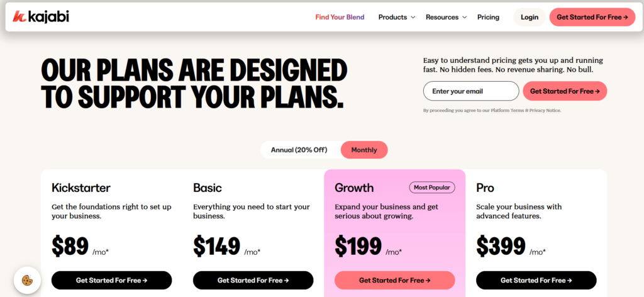Open the Privacy Notice link
644x297 pixels.
(x=545, y=111)
